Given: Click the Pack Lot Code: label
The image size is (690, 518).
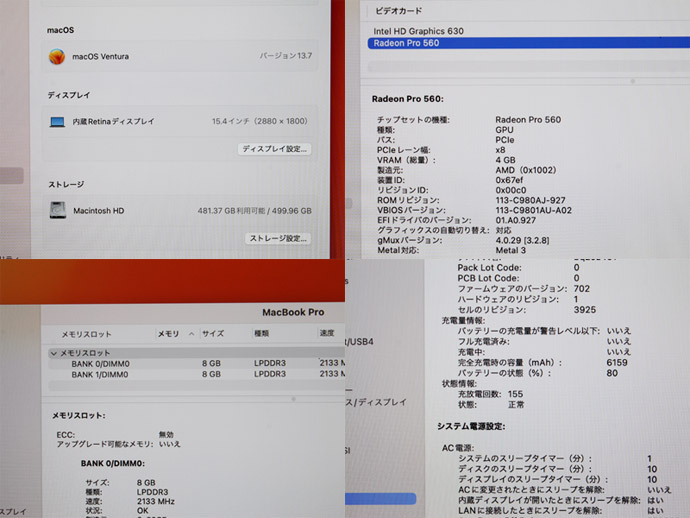Looking at the screenshot, I should [489, 268].
